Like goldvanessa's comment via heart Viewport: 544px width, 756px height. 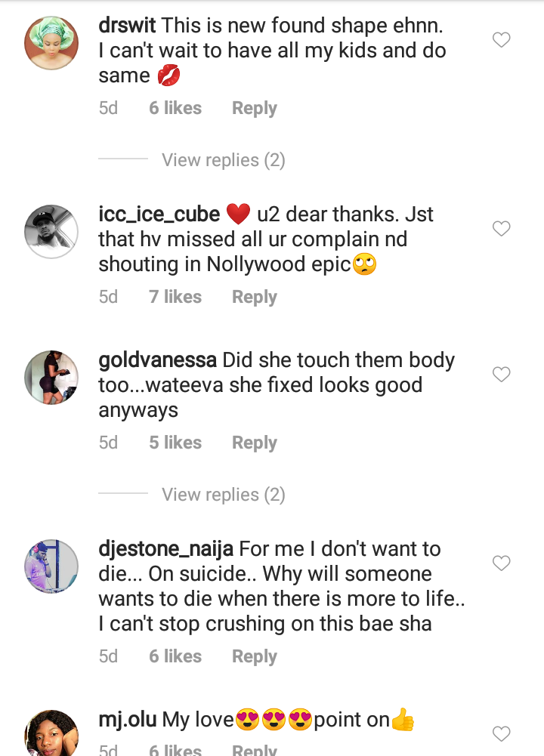[502, 374]
